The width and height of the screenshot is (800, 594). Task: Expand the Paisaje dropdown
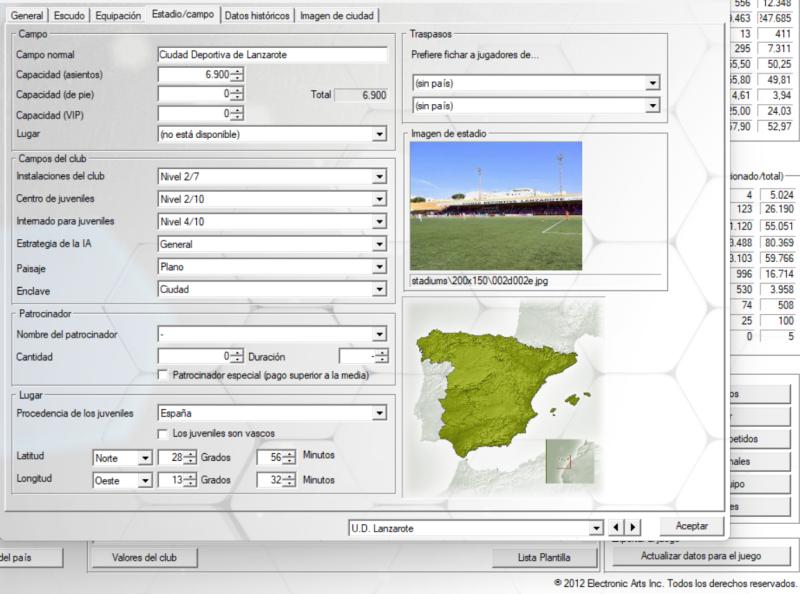[379, 266]
